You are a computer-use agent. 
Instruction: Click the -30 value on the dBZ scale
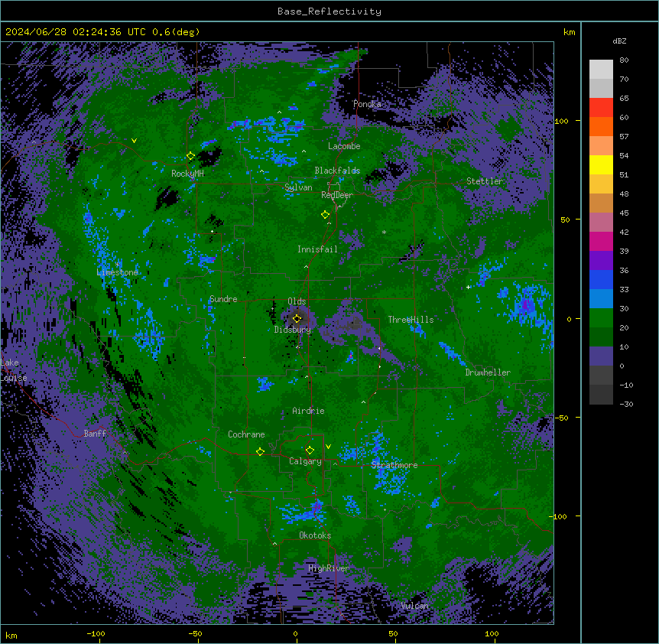(626, 405)
